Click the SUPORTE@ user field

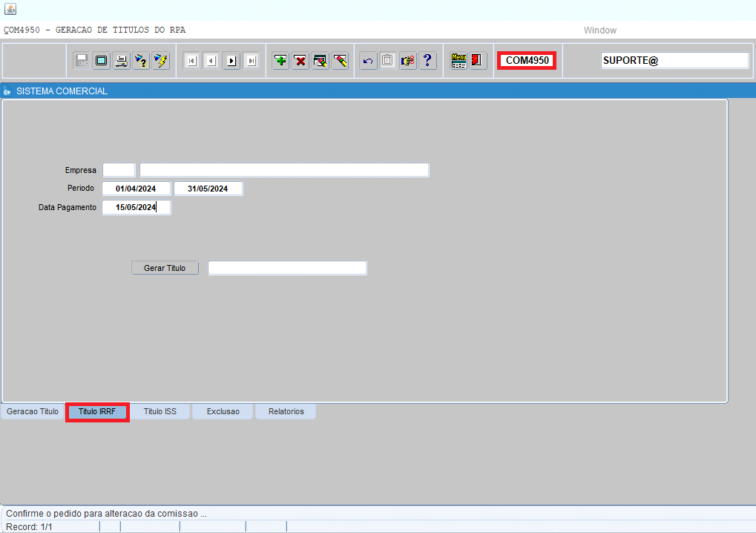click(x=674, y=60)
